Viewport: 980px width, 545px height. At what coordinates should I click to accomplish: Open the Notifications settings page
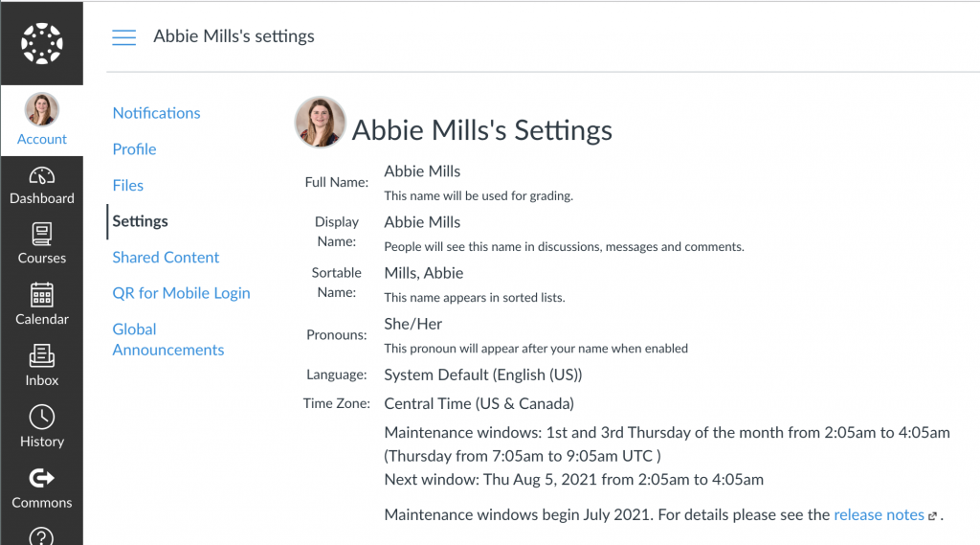[156, 113]
